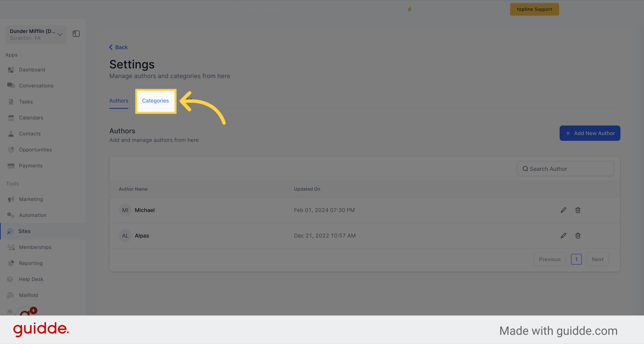Click the Payments sidebar icon
The image size is (644, 344).
(11, 165)
